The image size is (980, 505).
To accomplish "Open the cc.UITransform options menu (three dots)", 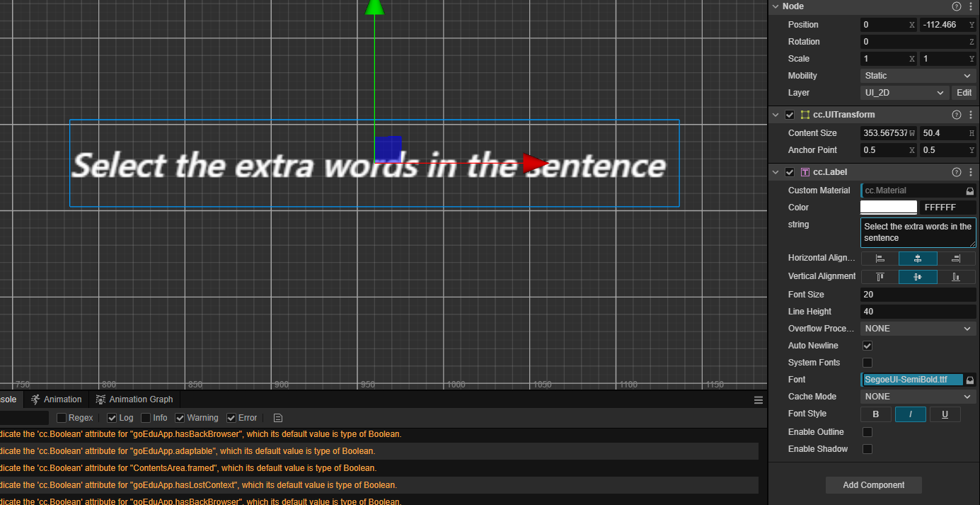I will tap(971, 115).
